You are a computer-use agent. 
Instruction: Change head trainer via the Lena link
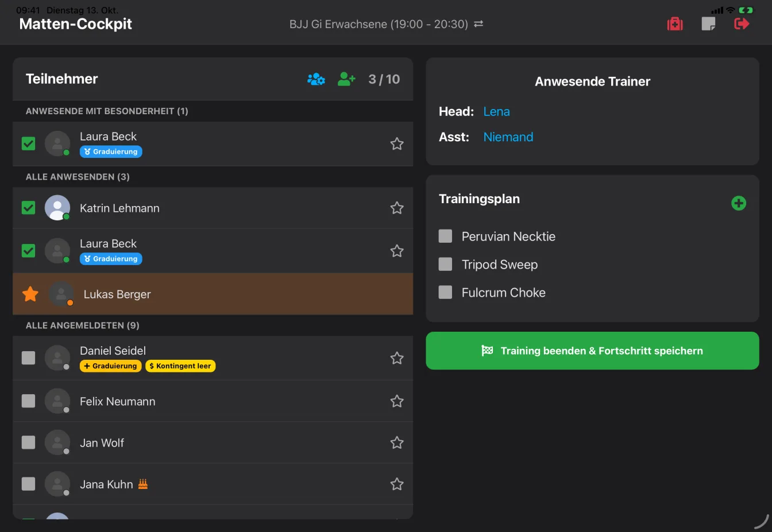pos(496,111)
